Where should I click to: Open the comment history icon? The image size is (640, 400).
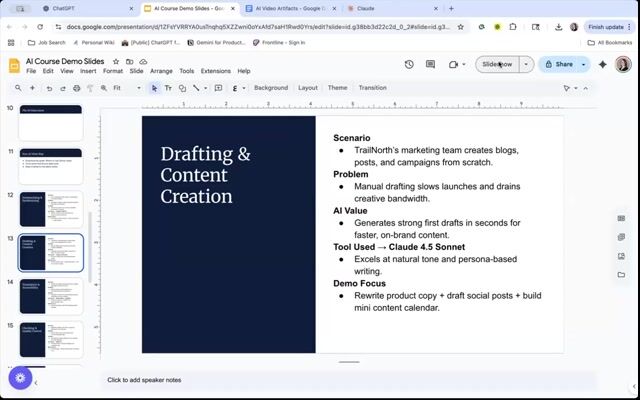pos(430,64)
